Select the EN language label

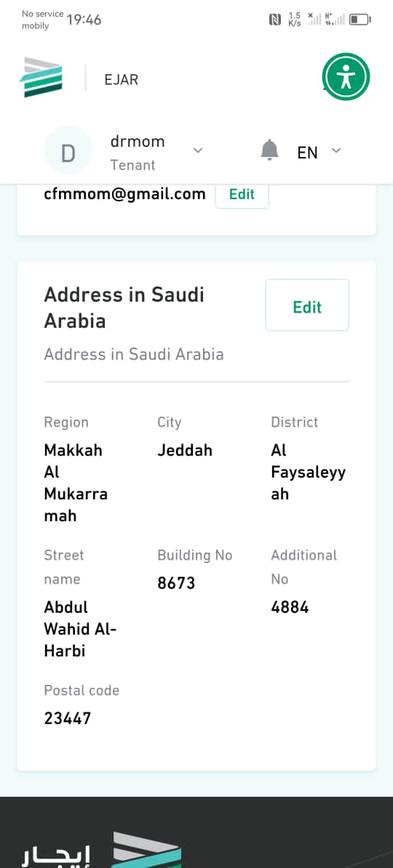308,153
